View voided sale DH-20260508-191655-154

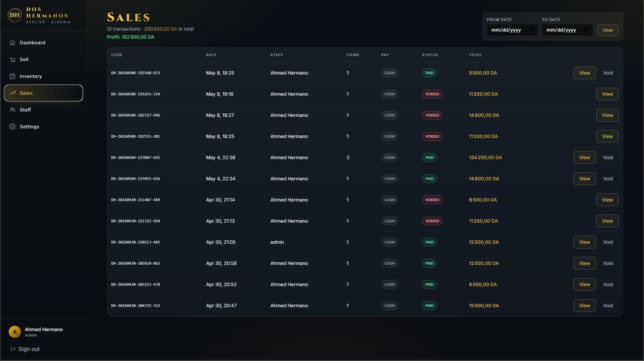(607, 94)
